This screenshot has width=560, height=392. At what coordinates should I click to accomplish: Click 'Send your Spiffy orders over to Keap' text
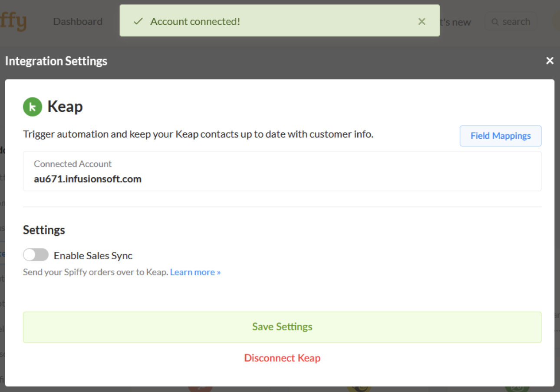(96, 272)
